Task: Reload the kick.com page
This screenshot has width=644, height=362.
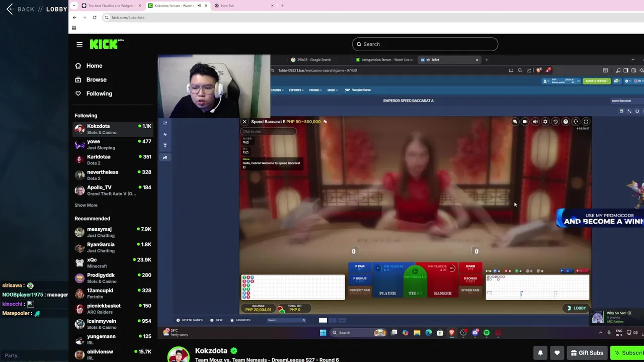Action: (x=94, y=18)
